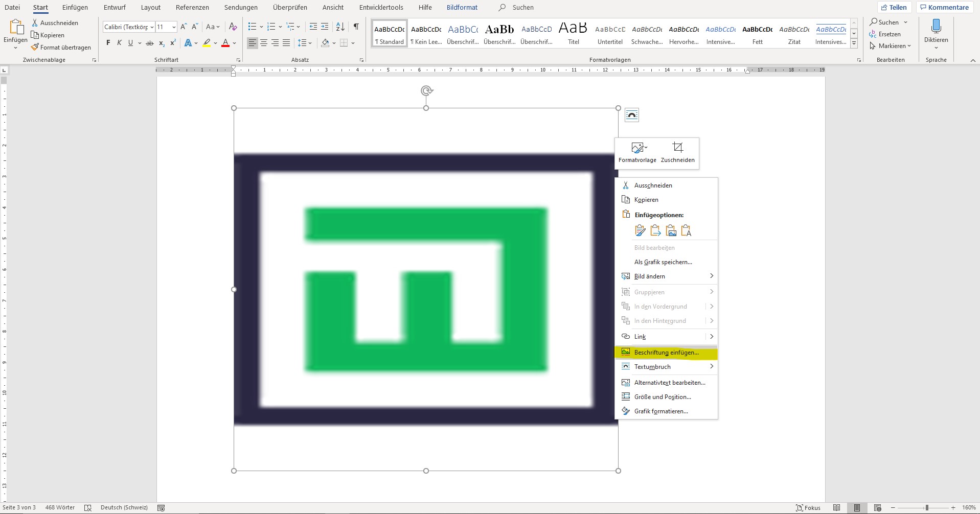The width and height of the screenshot is (980, 514).
Task: Increase paragraph indent
Action: [x=325, y=27]
